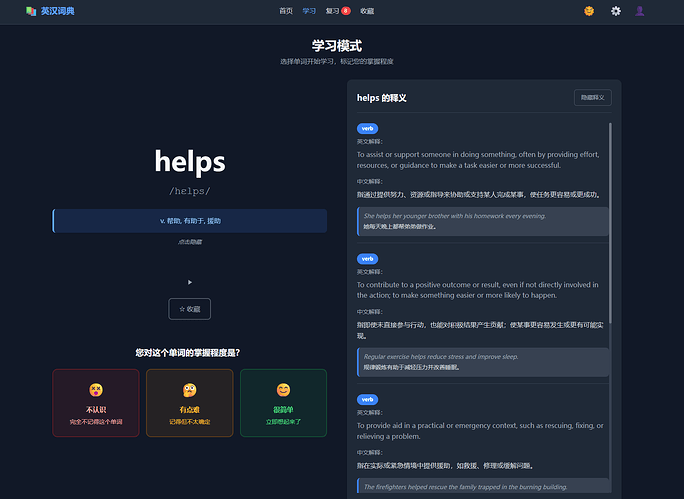Click the 'helps 的释义' panel heading
The image size is (684, 499).
382,98
